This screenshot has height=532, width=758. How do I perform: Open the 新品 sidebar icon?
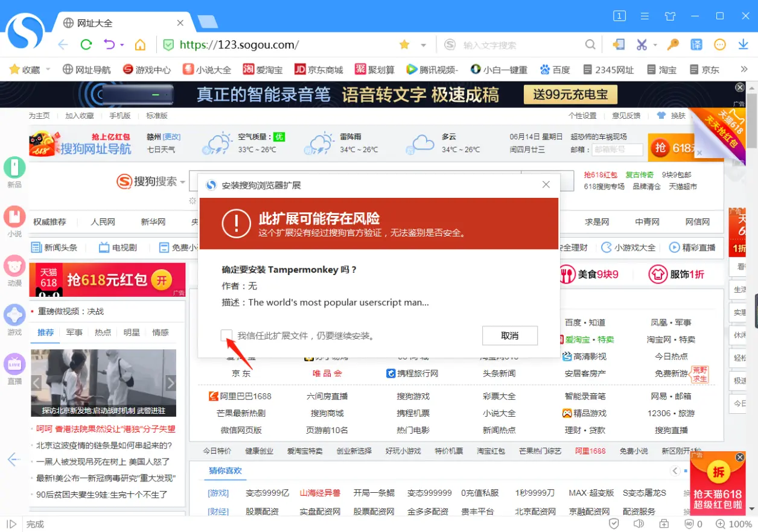[x=14, y=167]
